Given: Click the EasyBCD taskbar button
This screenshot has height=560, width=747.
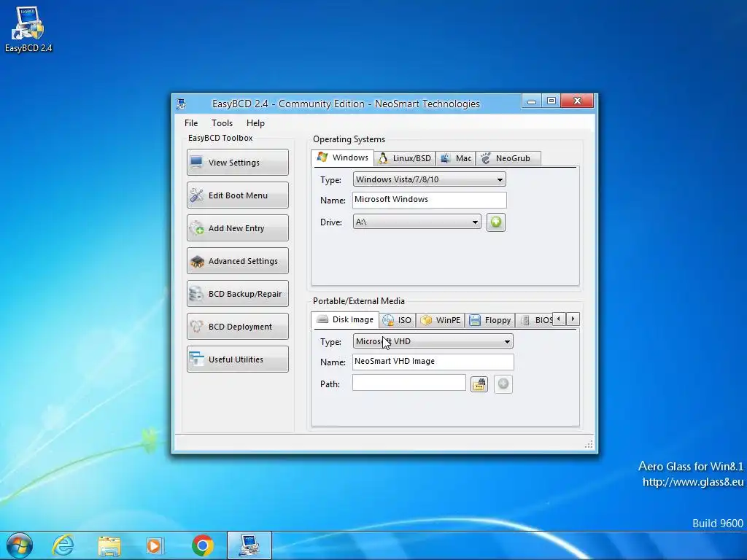Looking at the screenshot, I should click(x=249, y=545).
